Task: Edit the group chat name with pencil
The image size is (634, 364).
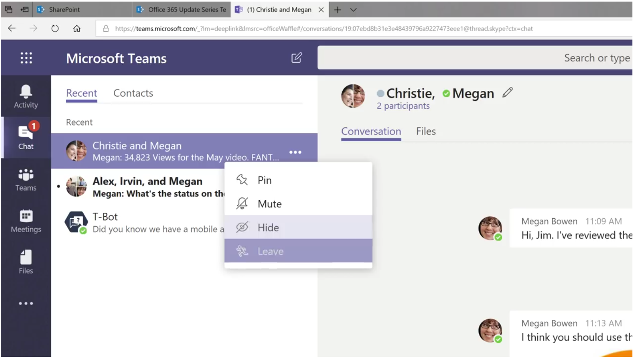Action: [x=508, y=93]
